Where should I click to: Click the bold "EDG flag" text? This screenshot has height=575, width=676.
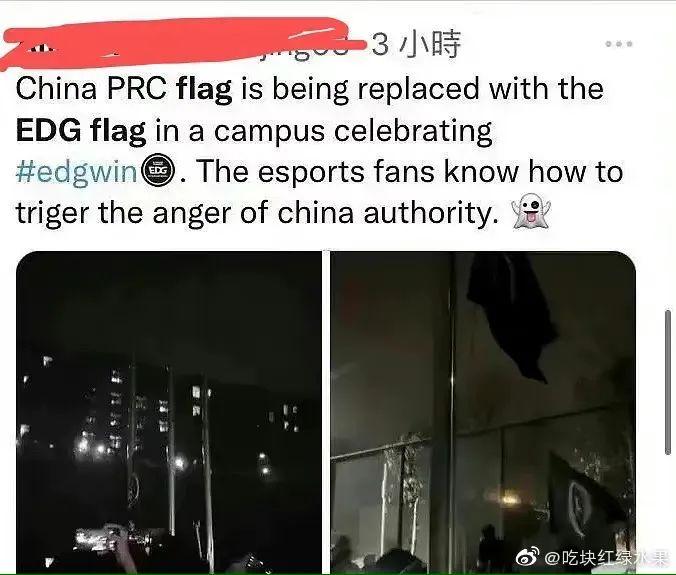pos(81,131)
